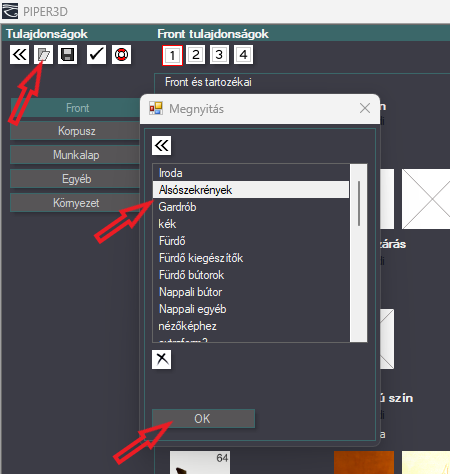Open the Munkalap tab
Image resolution: width=450 pixels, height=474 pixels.
[x=76, y=155]
